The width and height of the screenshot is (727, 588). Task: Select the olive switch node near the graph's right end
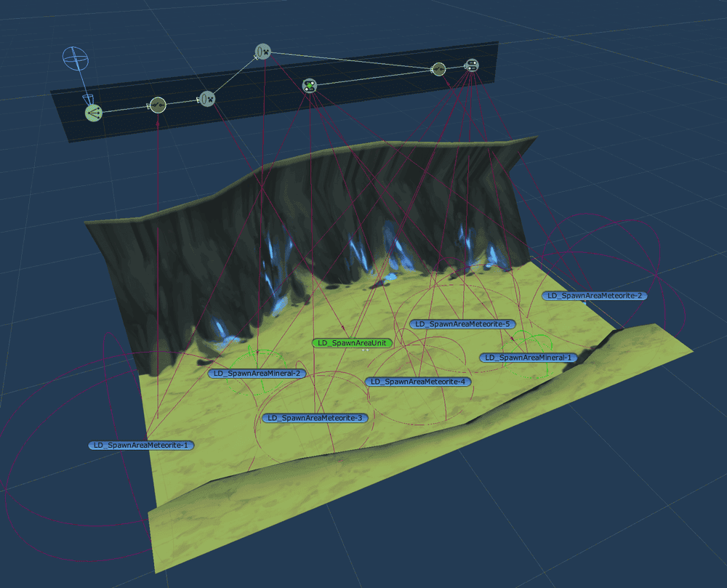coord(438,69)
